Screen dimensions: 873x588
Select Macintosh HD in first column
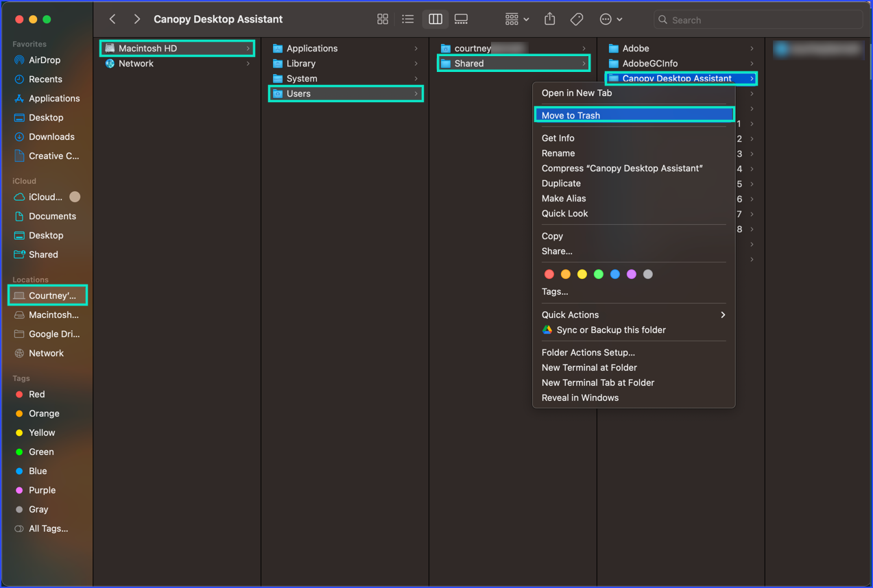coord(177,49)
